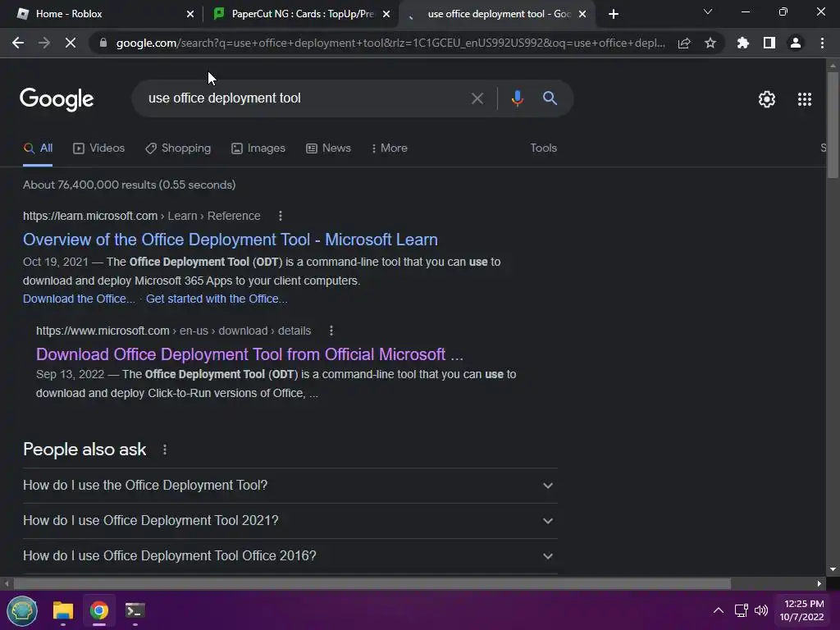Close the PaperCut NG tab
Image resolution: width=840 pixels, height=630 pixels.
[x=386, y=14]
